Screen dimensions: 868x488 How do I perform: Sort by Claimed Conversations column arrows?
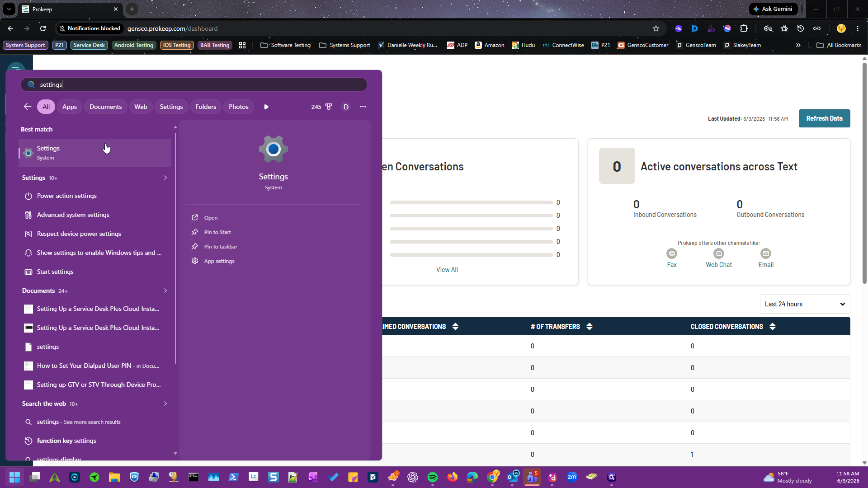pyautogui.click(x=455, y=327)
